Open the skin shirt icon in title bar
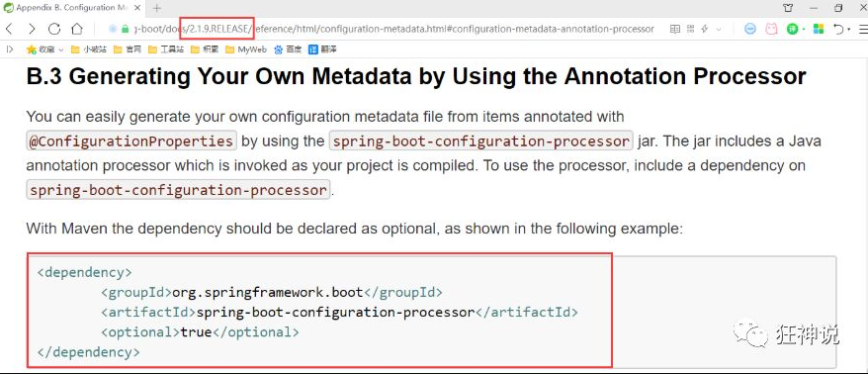Screen dimensions: 868x374 coord(788,8)
